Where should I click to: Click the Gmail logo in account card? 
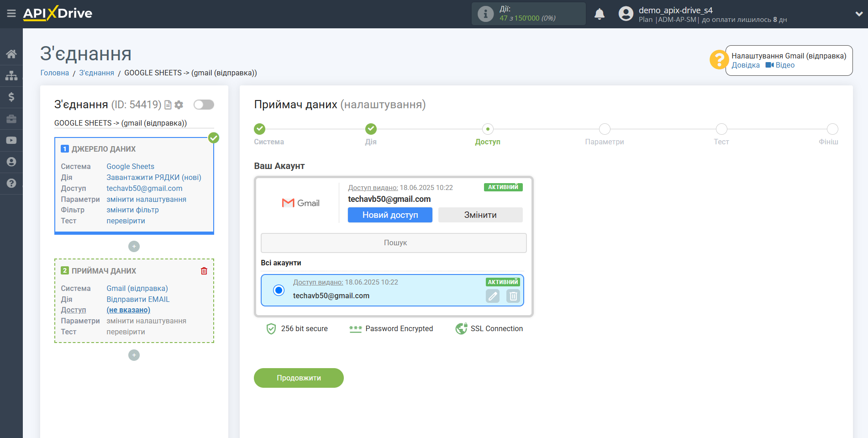[x=300, y=203]
